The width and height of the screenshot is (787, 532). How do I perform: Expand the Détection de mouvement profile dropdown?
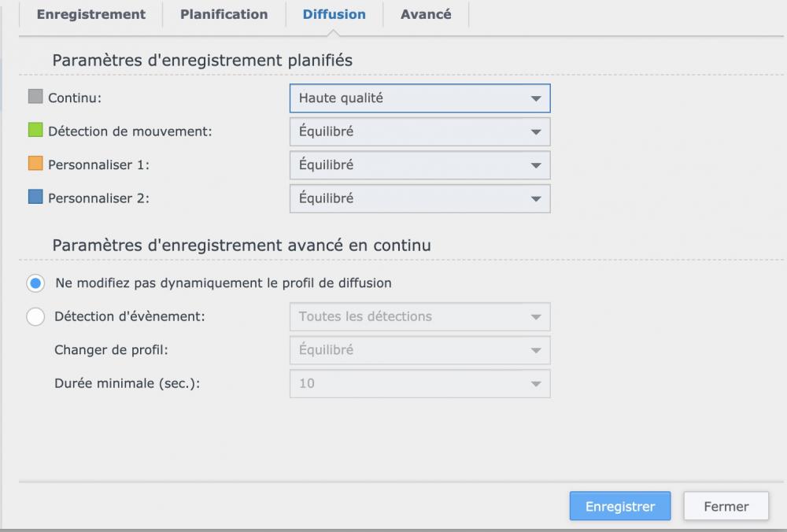pyautogui.click(x=419, y=131)
